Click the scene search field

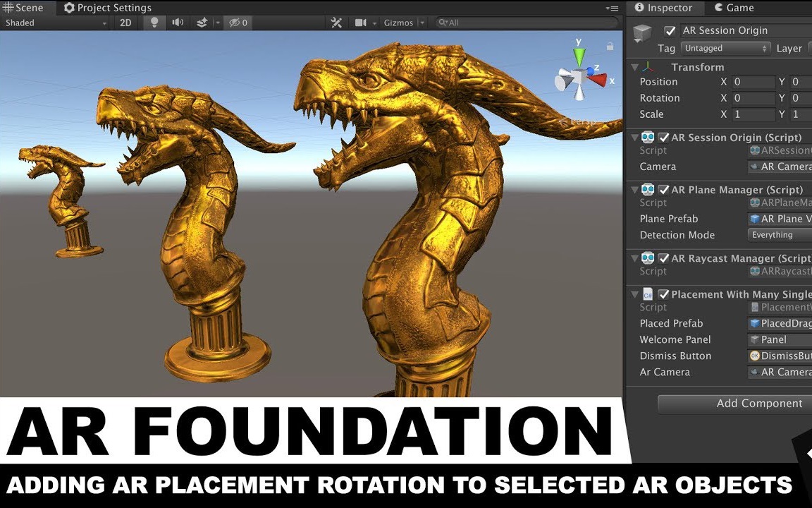pos(529,22)
